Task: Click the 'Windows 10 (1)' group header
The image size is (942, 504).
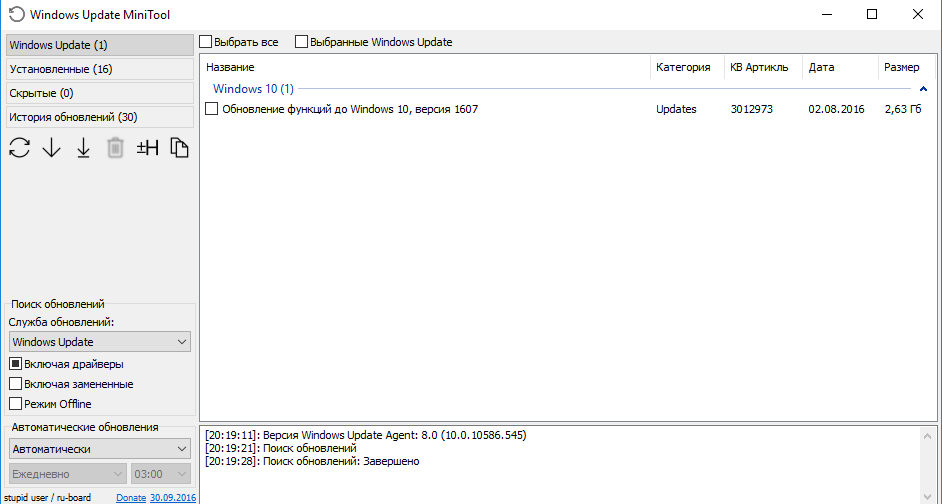Action: click(254, 89)
